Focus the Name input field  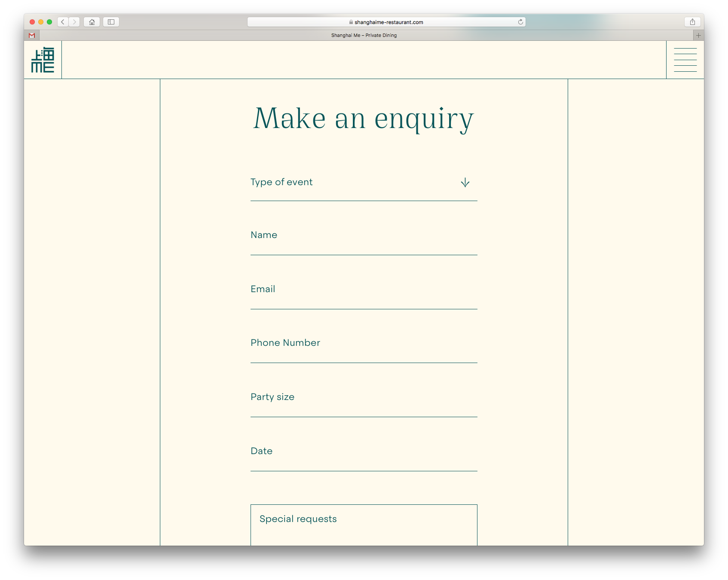click(x=364, y=241)
